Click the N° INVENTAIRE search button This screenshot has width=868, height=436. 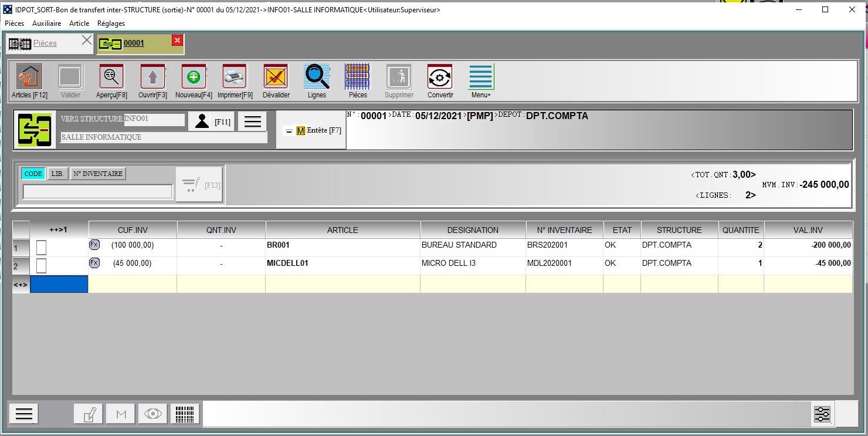click(98, 174)
